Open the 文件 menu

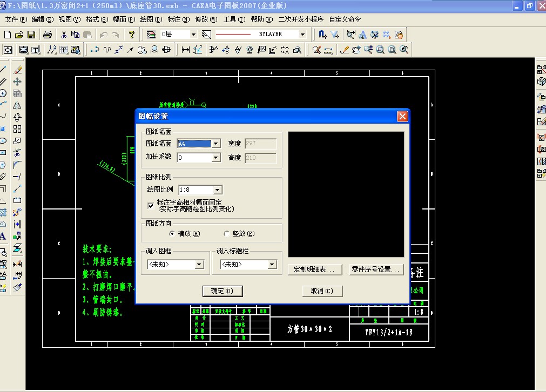click(x=16, y=19)
